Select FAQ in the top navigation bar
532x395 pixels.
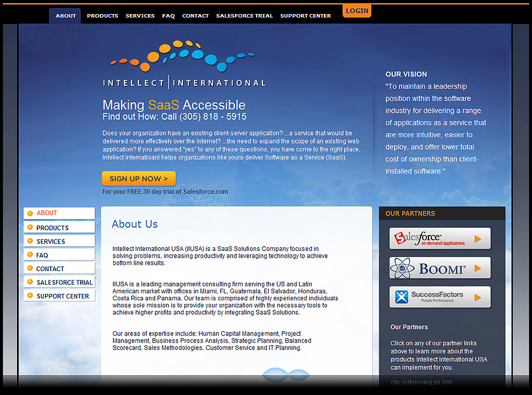168,16
